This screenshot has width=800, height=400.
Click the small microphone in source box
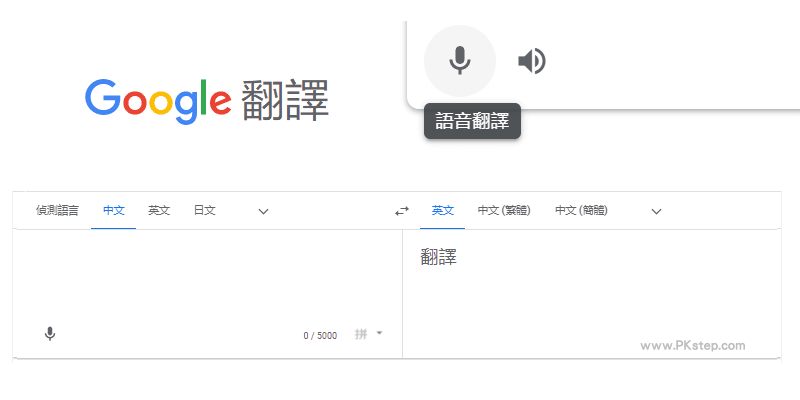click(49, 334)
